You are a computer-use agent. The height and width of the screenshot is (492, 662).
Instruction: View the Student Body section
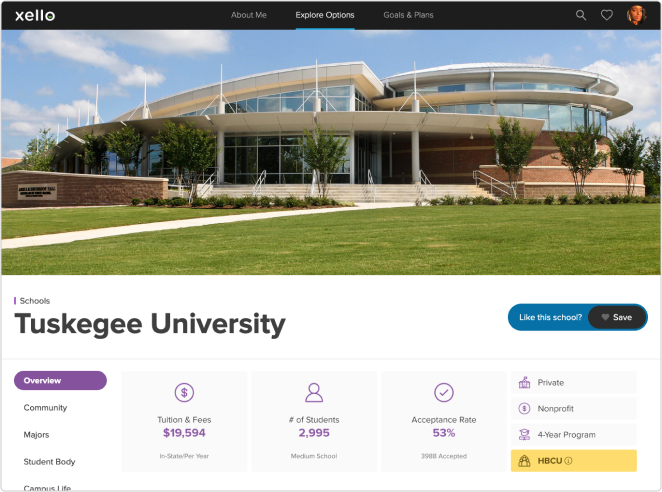50,462
